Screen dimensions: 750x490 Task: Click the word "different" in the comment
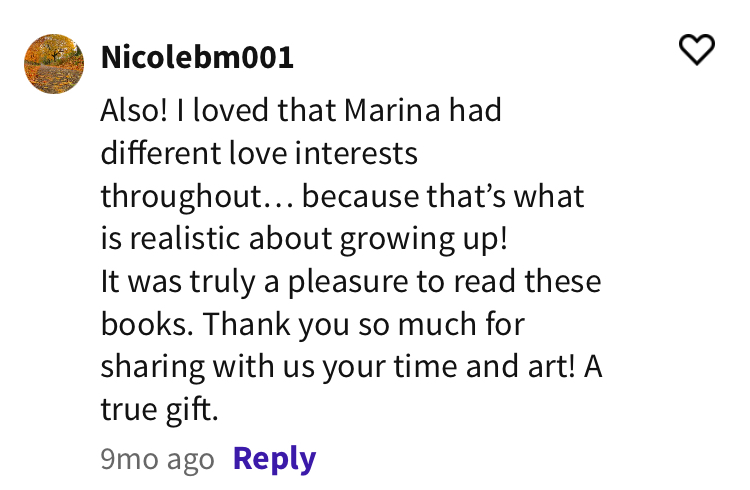coord(157,155)
